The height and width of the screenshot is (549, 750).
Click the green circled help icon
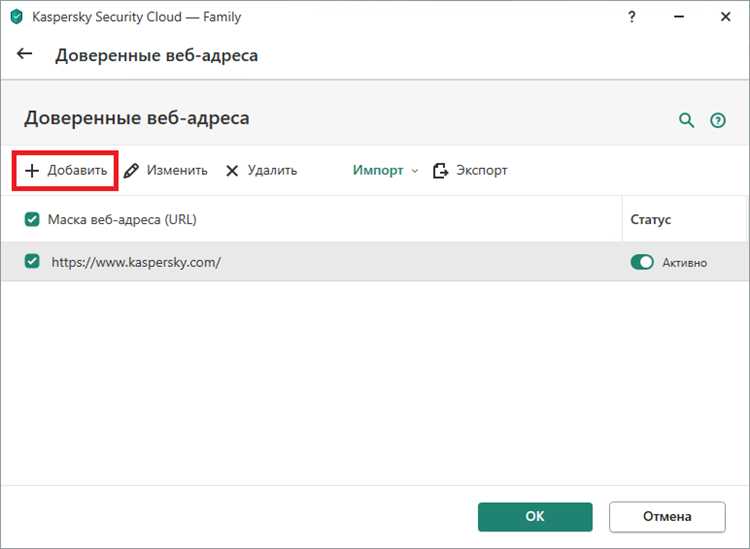click(x=717, y=120)
